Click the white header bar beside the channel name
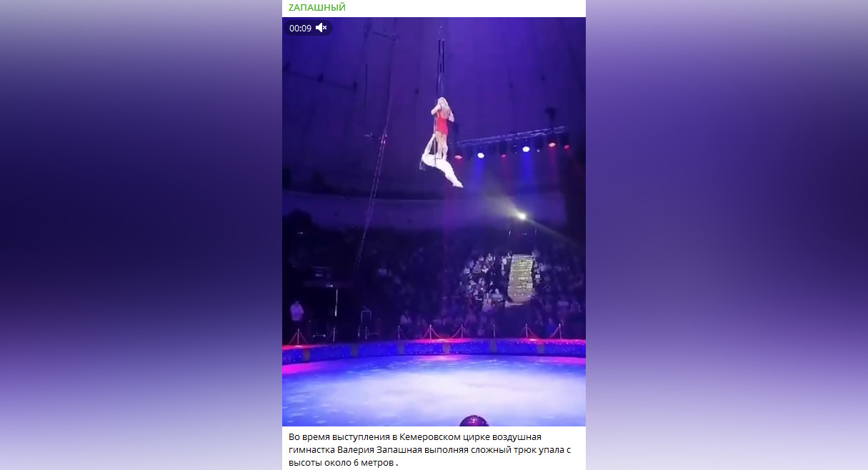This screenshot has width=868, height=470. tap(464, 8)
